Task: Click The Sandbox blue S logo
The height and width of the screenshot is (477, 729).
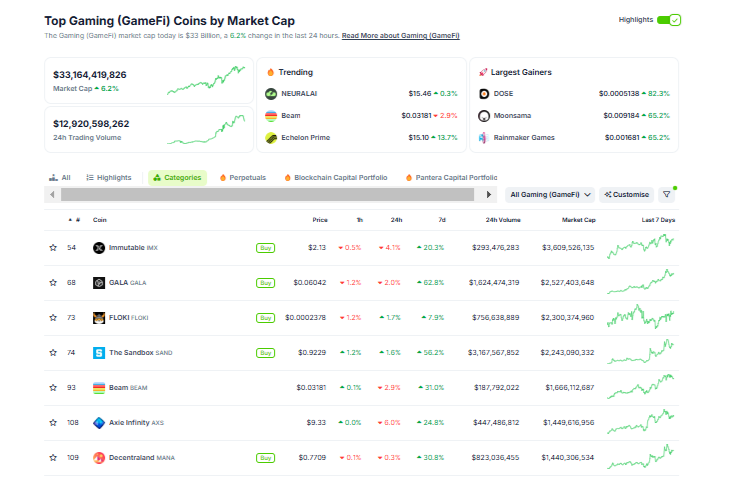Action: 99,353
